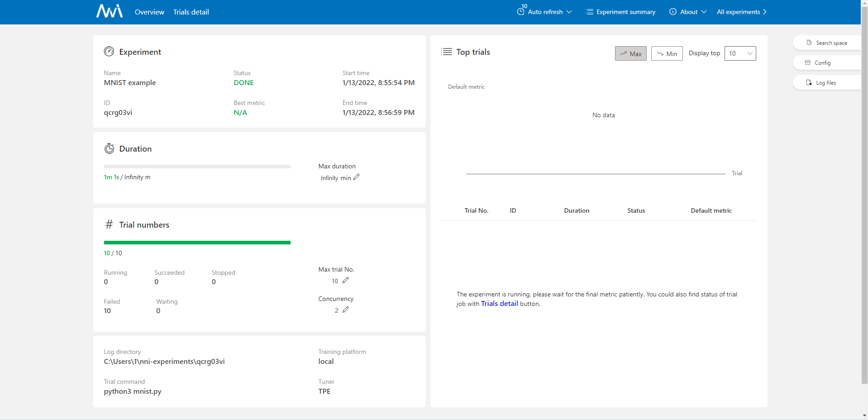The image size is (868, 420).
Task: Open Trials detail link in message
Action: coord(499,304)
